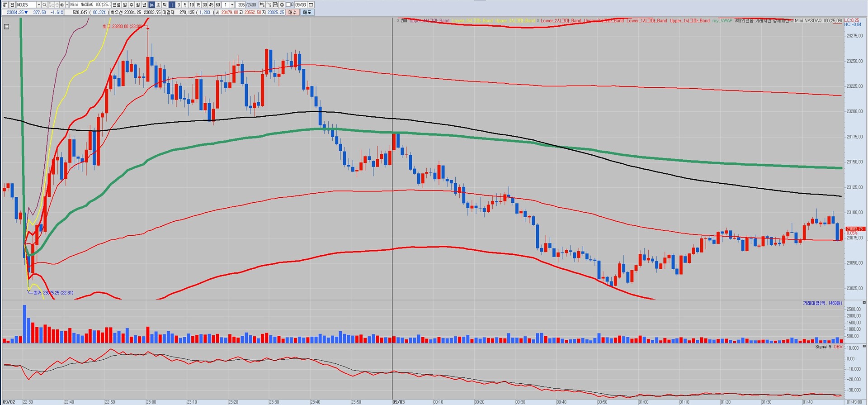Screen dimensions: 868x405
Task: Click the Signal 9 indicator label
Action: 823,347
